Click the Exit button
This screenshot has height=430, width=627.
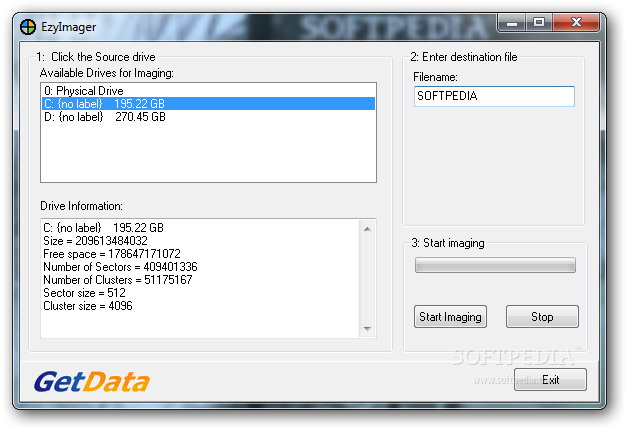click(x=550, y=380)
